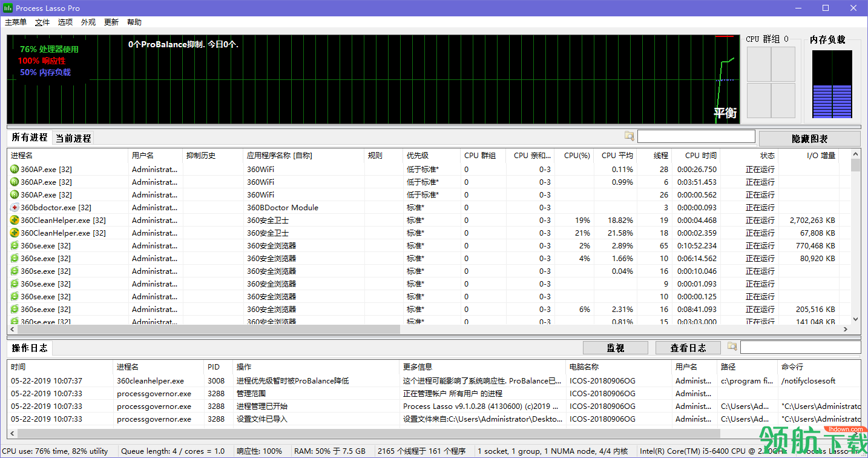Sort processes by the 规则 column header

click(384, 156)
